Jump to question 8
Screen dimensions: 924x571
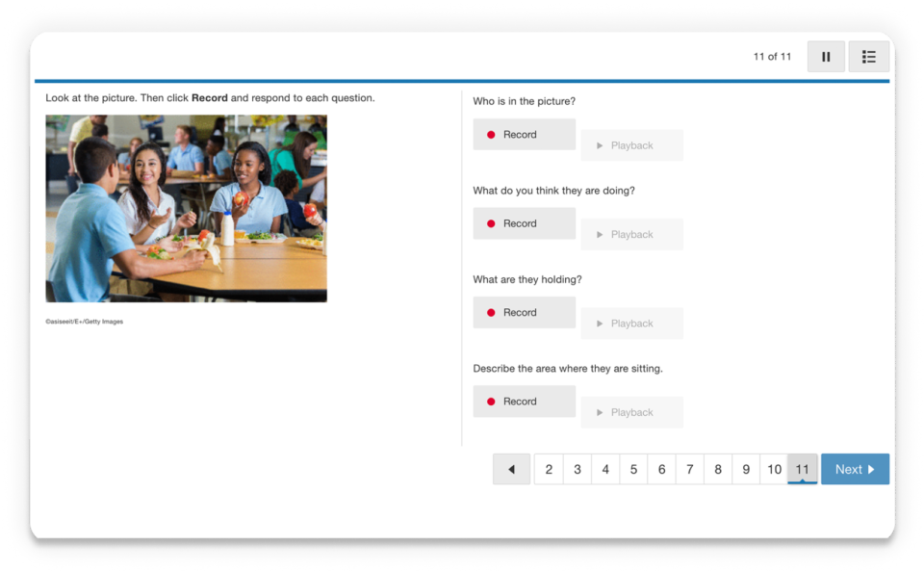tap(718, 469)
